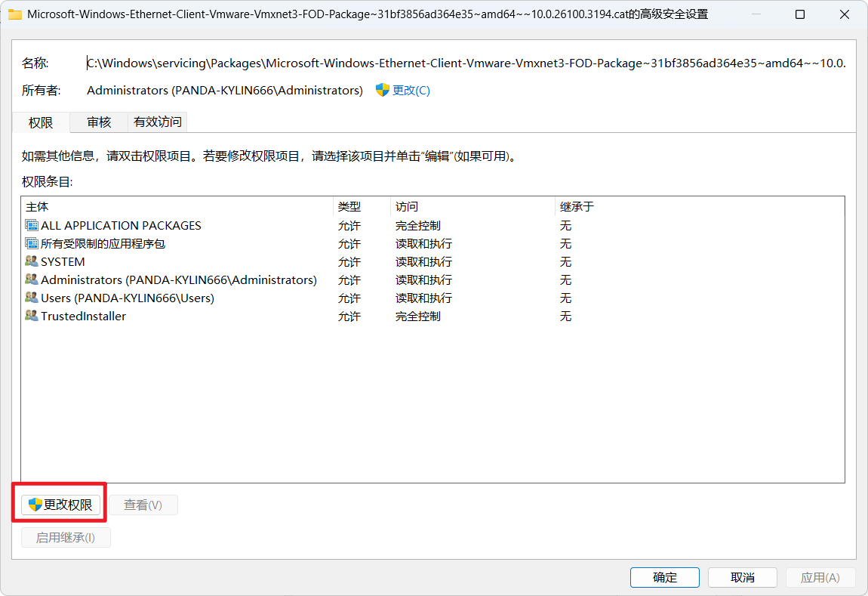This screenshot has width=868, height=596.
Task: Click icon of 所有受限制的应用程序包 entry
Action: pos(32,244)
